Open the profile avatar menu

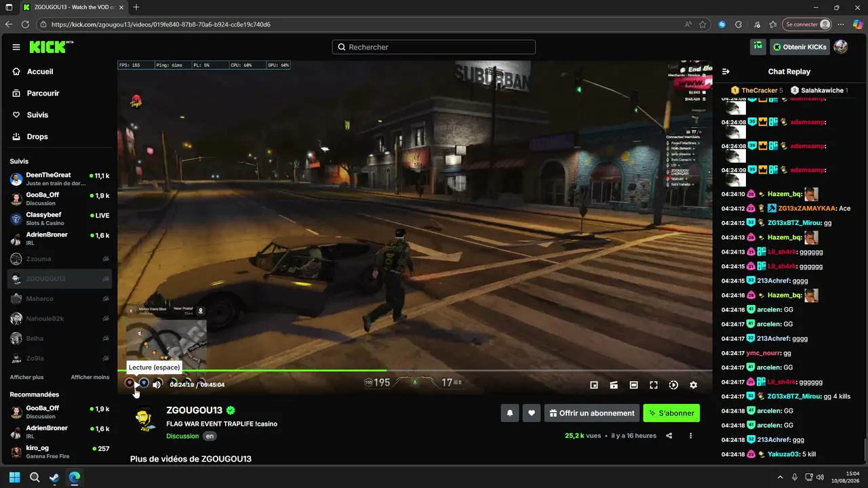click(x=841, y=47)
